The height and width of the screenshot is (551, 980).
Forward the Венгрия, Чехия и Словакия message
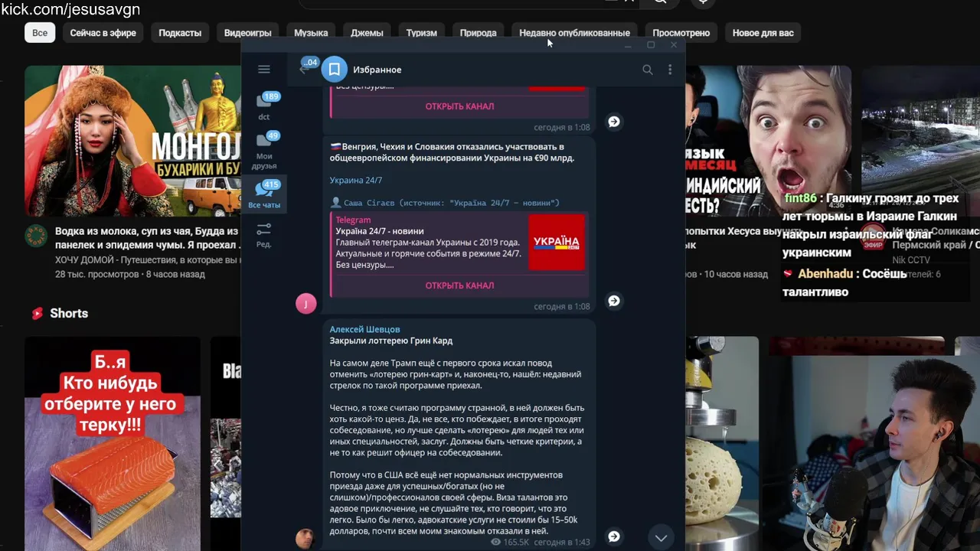pyautogui.click(x=614, y=301)
